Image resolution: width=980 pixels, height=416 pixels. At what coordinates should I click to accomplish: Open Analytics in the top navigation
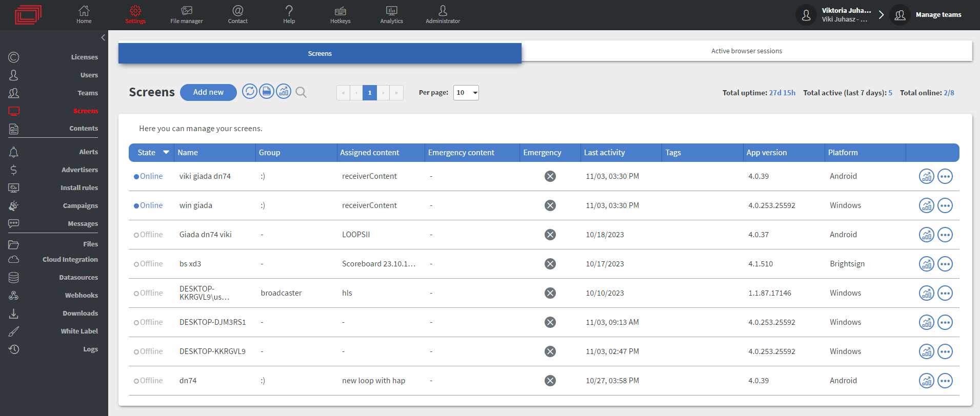[392, 15]
